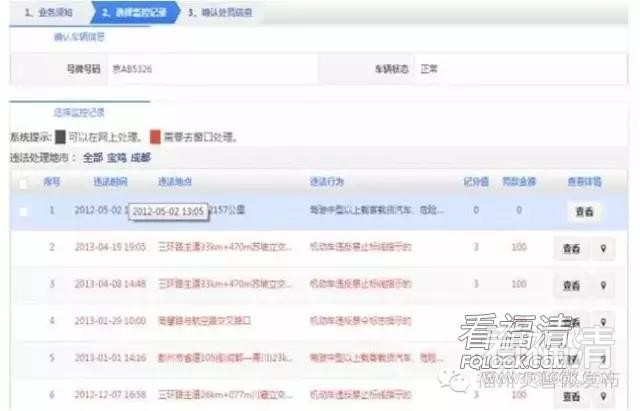Click the points value 3 in row 3
Viewport: 640px width, 411px height.
pos(476,284)
